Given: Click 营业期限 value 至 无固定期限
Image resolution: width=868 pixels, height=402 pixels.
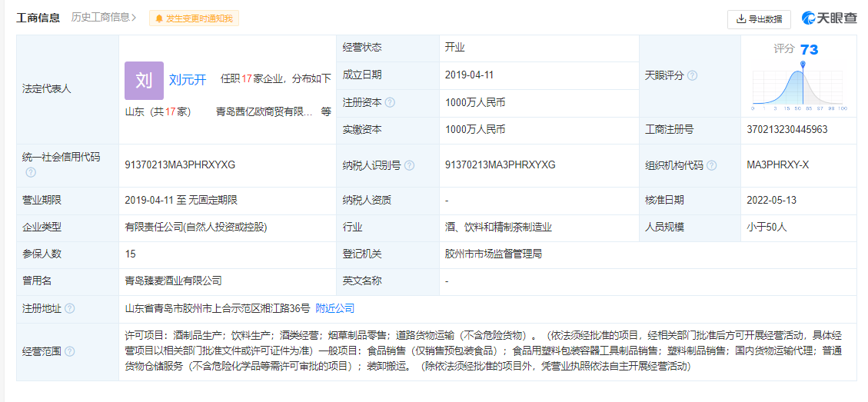Looking at the screenshot, I should coord(181,200).
